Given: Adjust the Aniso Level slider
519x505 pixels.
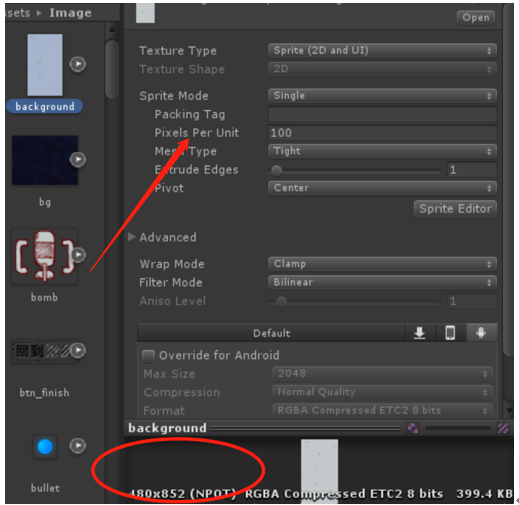Looking at the screenshot, I should [355, 302].
